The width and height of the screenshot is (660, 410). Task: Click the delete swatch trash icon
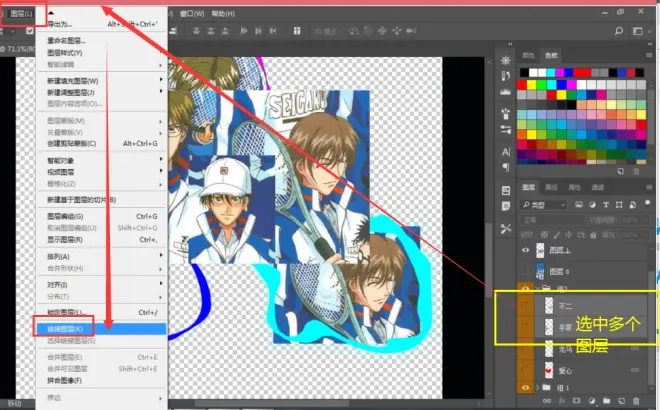pyautogui.click(x=636, y=171)
